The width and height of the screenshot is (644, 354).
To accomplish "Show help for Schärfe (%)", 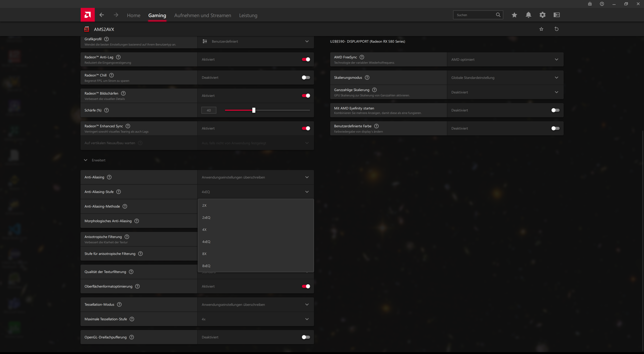I will [106, 110].
